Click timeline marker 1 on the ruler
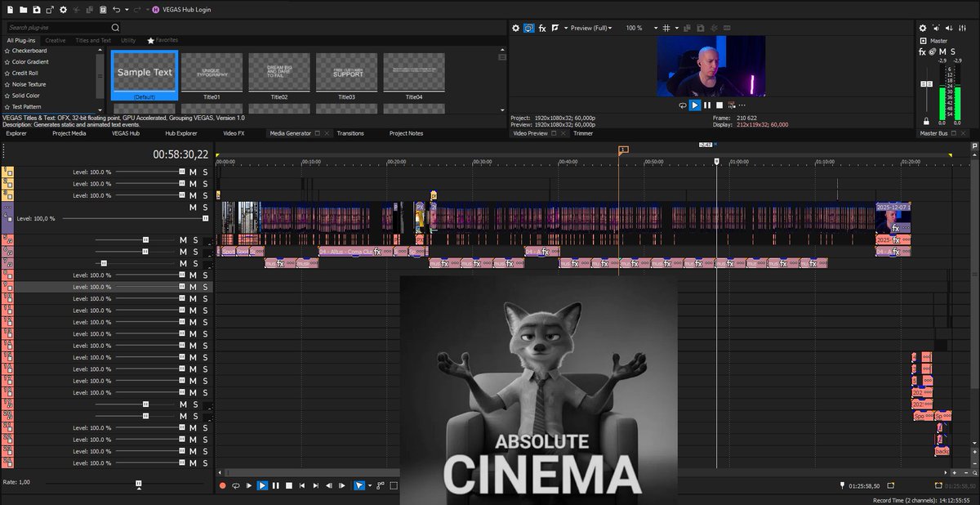 [623, 150]
